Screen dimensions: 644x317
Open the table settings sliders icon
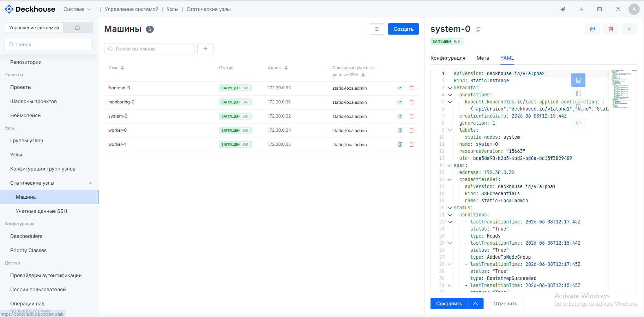(x=377, y=29)
